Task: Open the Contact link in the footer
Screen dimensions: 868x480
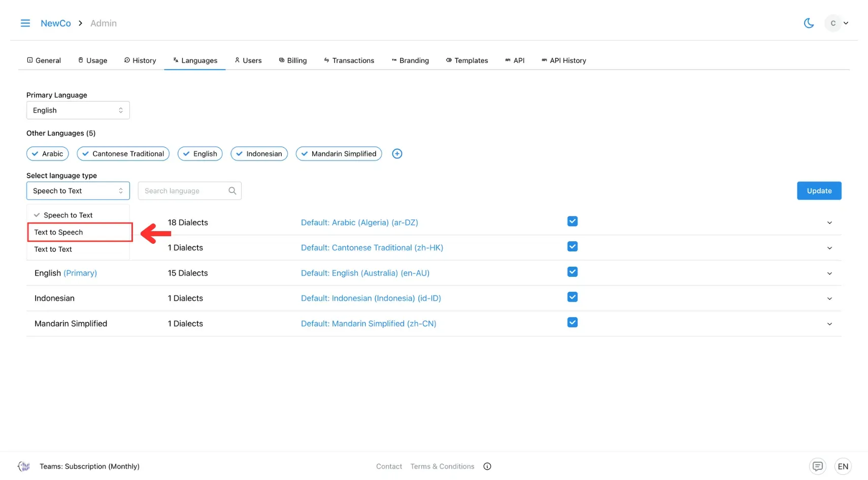Action: click(x=389, y=466)
